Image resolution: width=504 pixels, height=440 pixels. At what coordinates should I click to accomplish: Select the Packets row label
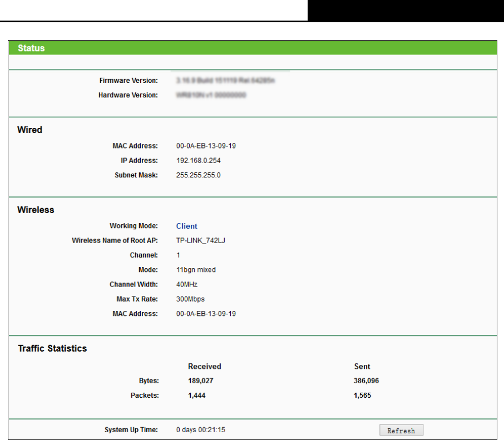tap(145, 395)
